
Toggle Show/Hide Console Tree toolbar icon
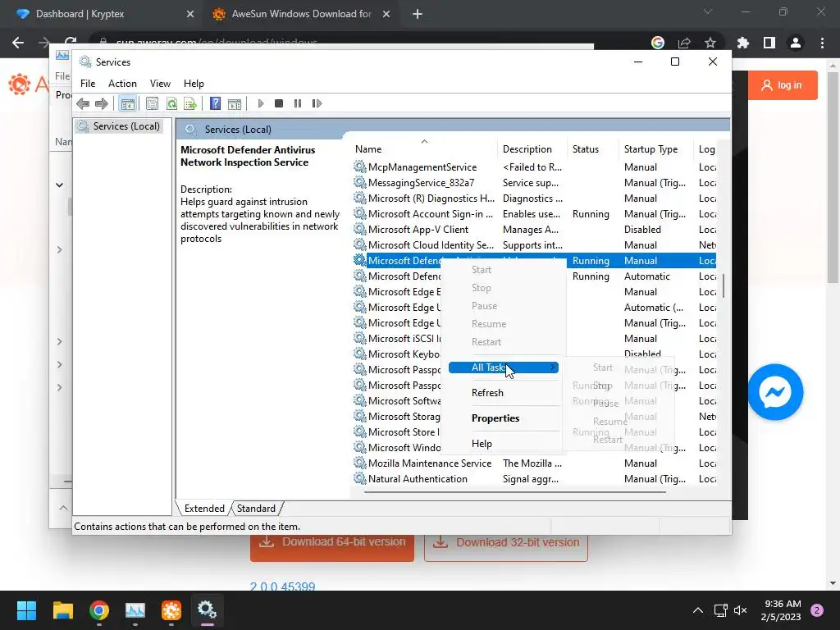tap(127, 103)
